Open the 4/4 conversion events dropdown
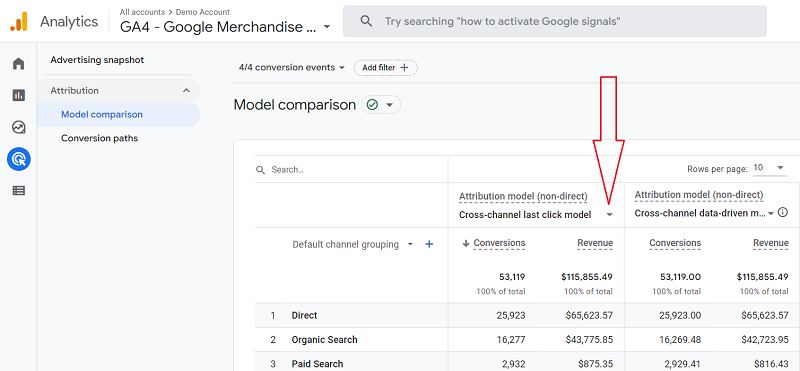Image resolution: width=800 pixels, height=371 pixels. pos(292,67)
